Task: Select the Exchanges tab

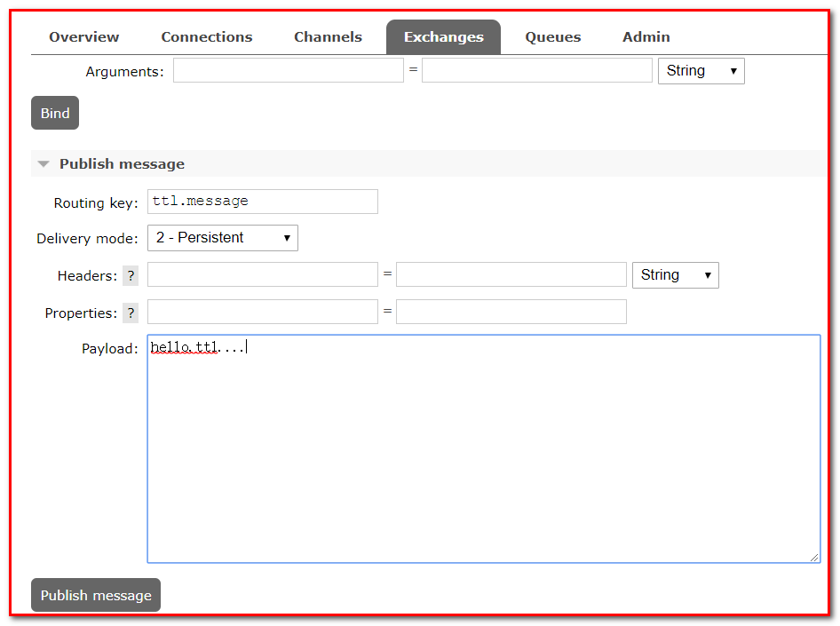Action: [443, 37]
